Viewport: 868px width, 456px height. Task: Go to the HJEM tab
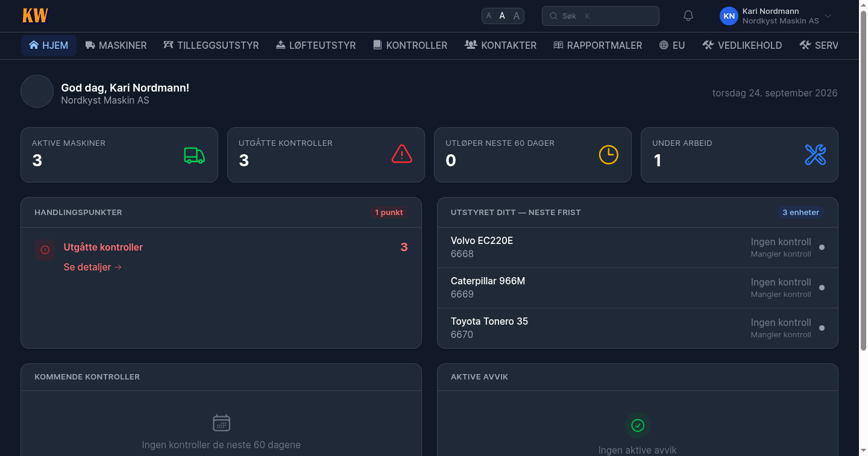pyautogui.click(x=49, y=45)
